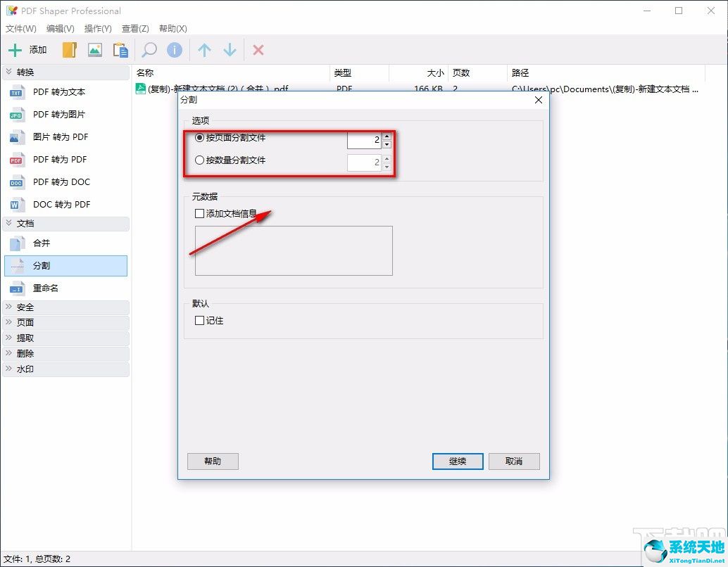Select PDF 转为 DOC tool

[x=65, y=182]
